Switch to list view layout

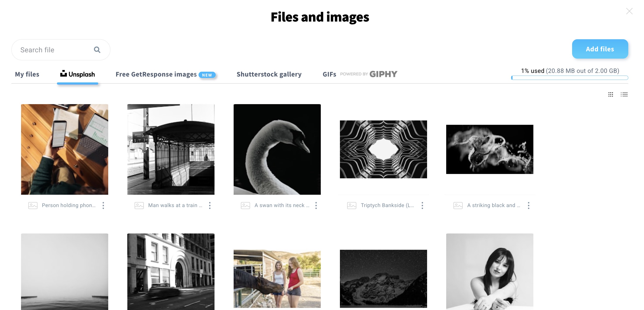624,94
